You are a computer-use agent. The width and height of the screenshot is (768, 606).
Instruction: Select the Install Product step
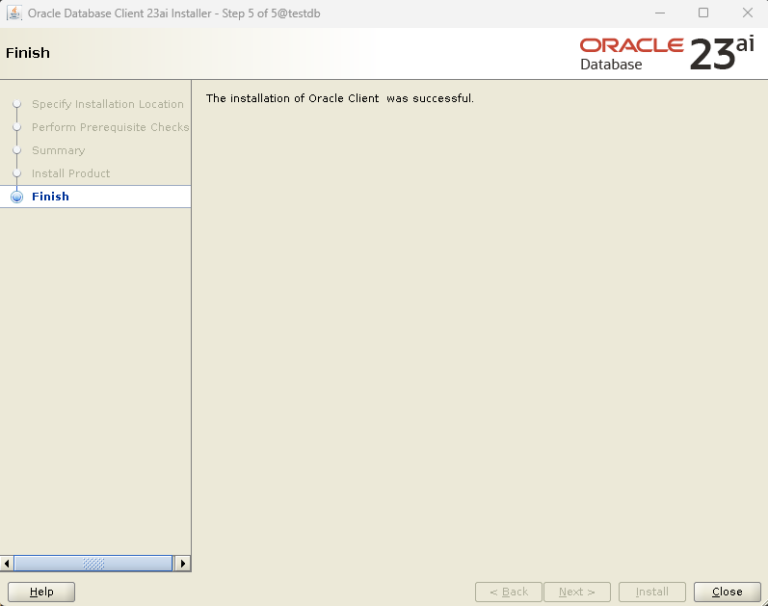click(x=71, y=173)
